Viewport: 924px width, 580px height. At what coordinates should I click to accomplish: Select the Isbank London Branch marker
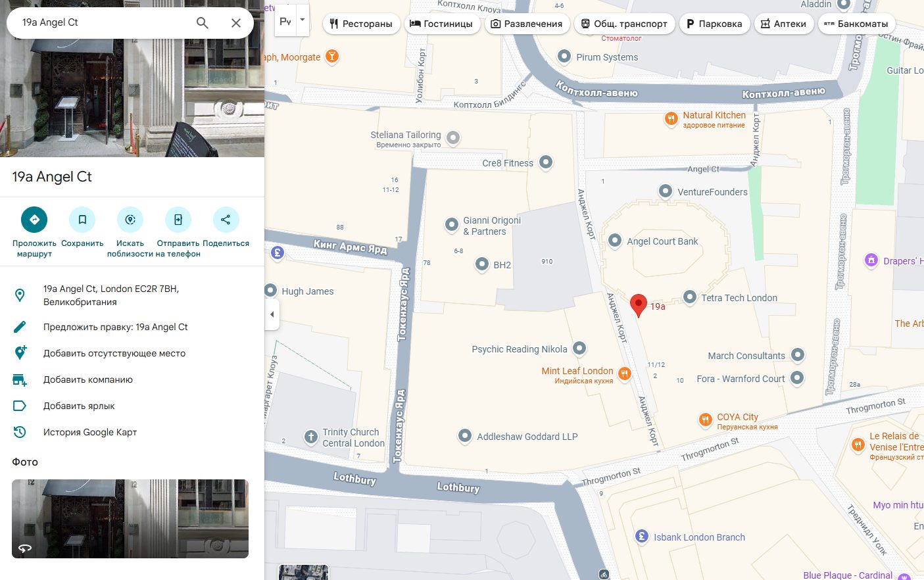(642, 537)
